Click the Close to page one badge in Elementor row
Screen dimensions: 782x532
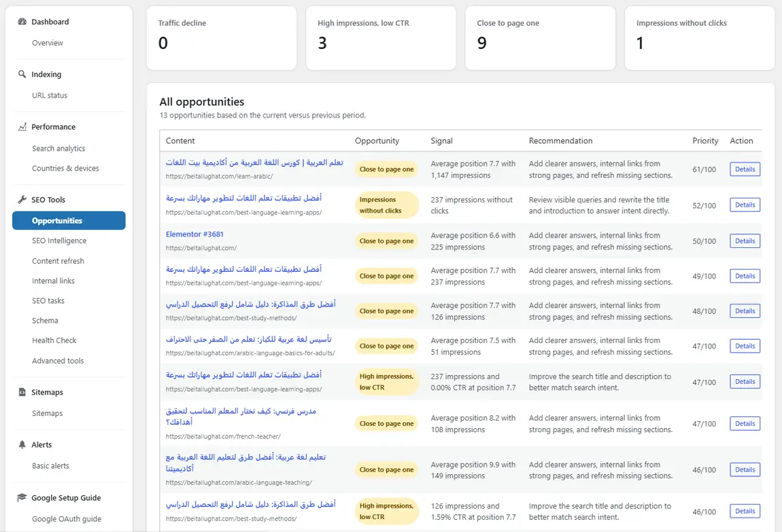[386, 241]
